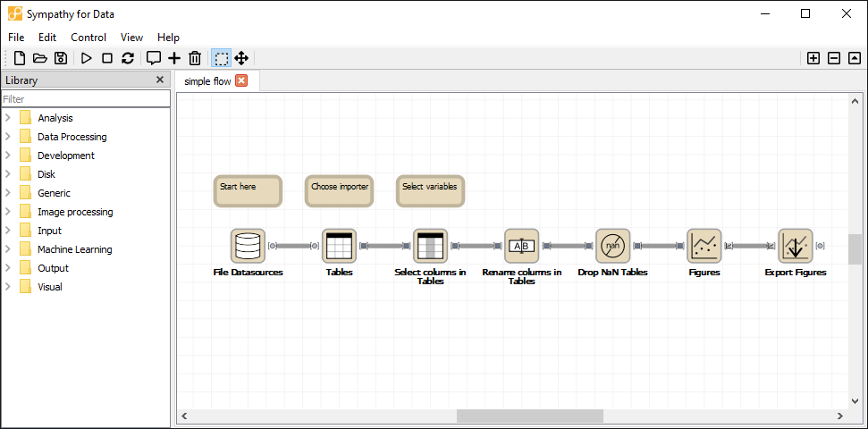868x429 pixels.
Task: Expand the Visual library category
Action: click(x=8, y=287)
